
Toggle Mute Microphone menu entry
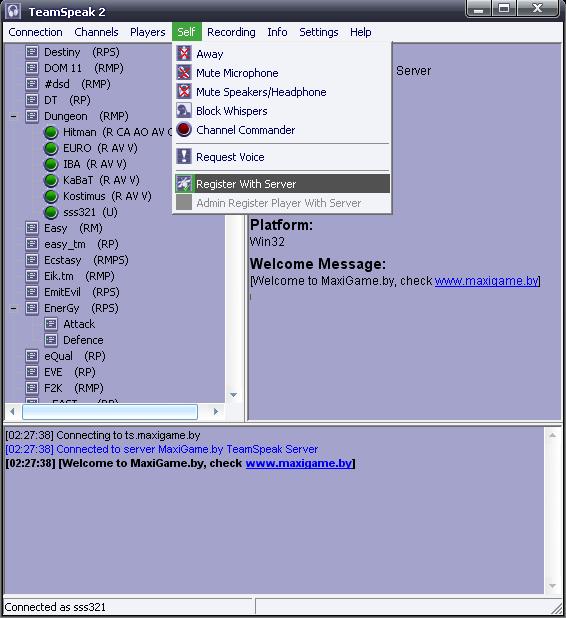[x=282, y=73]
